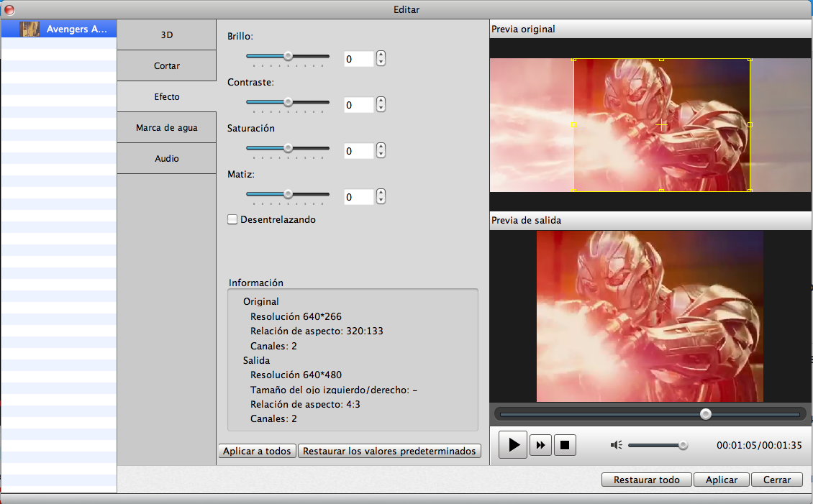Enable the Desentrelazando checkbox
Screen dimensions: 813x504
(232, 219)
